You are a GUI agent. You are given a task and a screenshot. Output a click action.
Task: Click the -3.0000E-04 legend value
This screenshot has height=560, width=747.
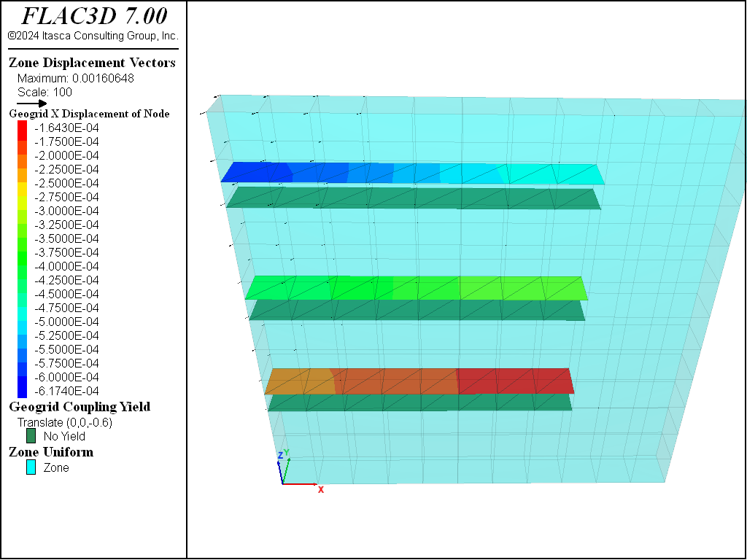66,211
